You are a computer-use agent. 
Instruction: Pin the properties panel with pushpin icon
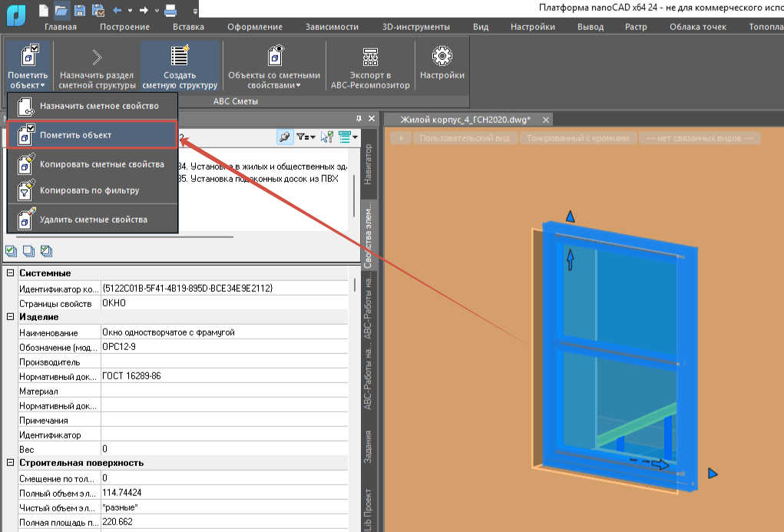(x=359, y=118)
